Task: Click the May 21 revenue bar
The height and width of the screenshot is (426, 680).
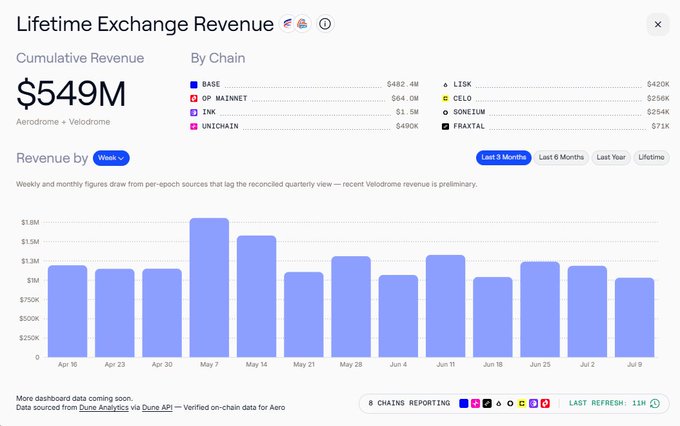Action: click(304, 315)
